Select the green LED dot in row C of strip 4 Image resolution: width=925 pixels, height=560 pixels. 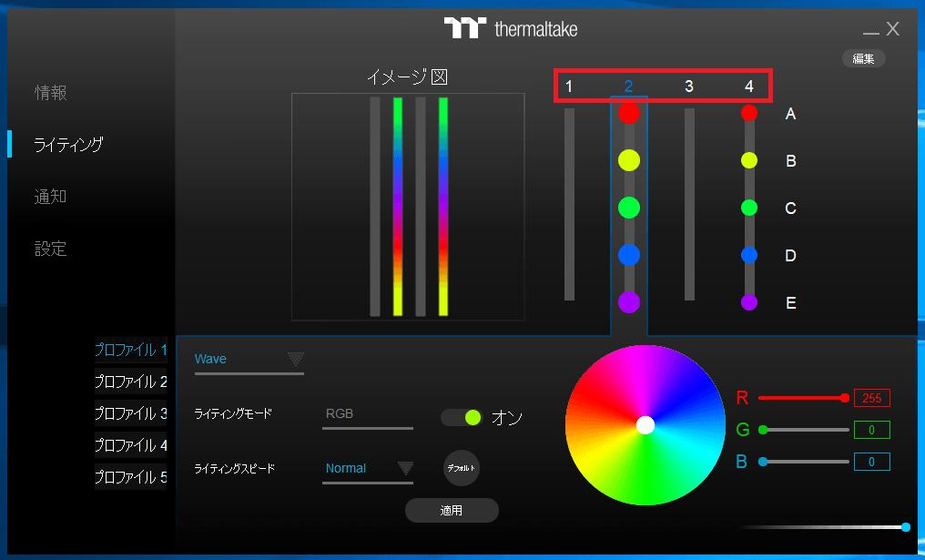pos(749,208)
